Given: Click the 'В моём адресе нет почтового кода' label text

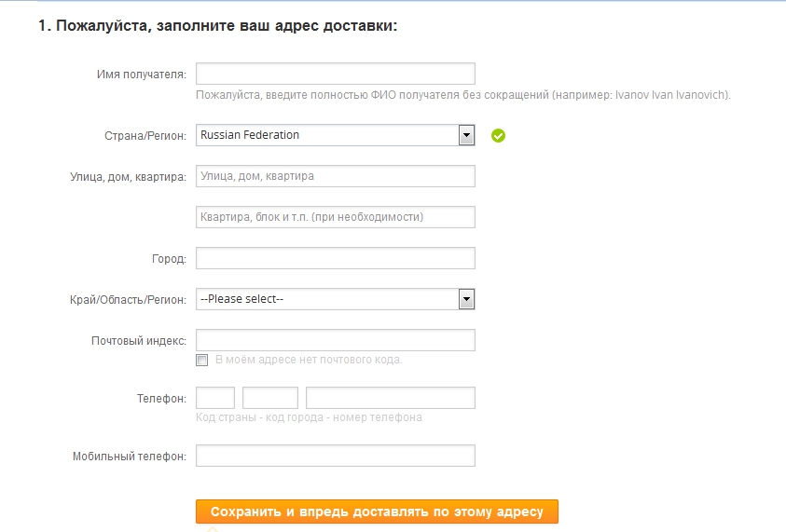Looking at the screenshot, I should (x=309, y=360).
